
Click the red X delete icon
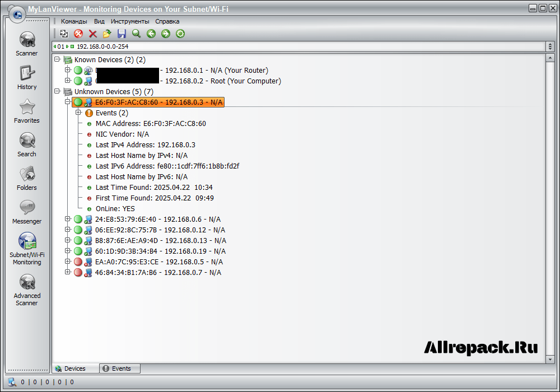93,34
